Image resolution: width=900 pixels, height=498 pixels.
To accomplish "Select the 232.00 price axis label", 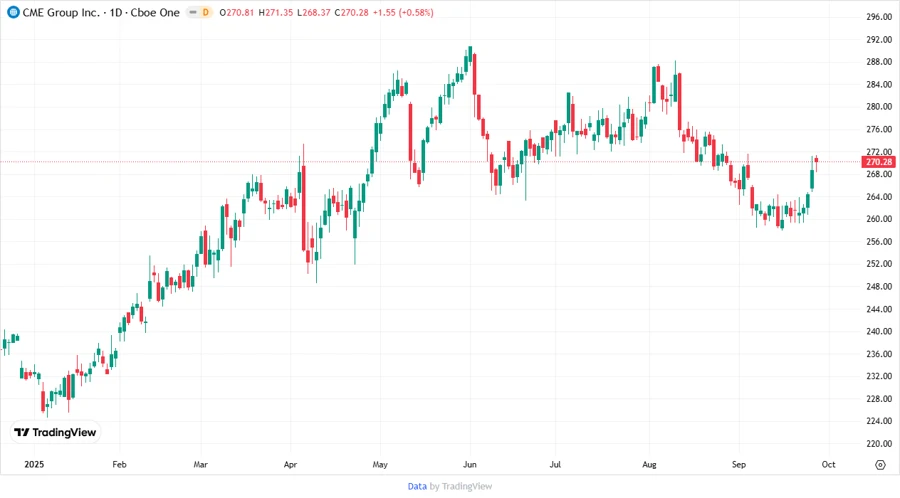I will click(879, 376).
